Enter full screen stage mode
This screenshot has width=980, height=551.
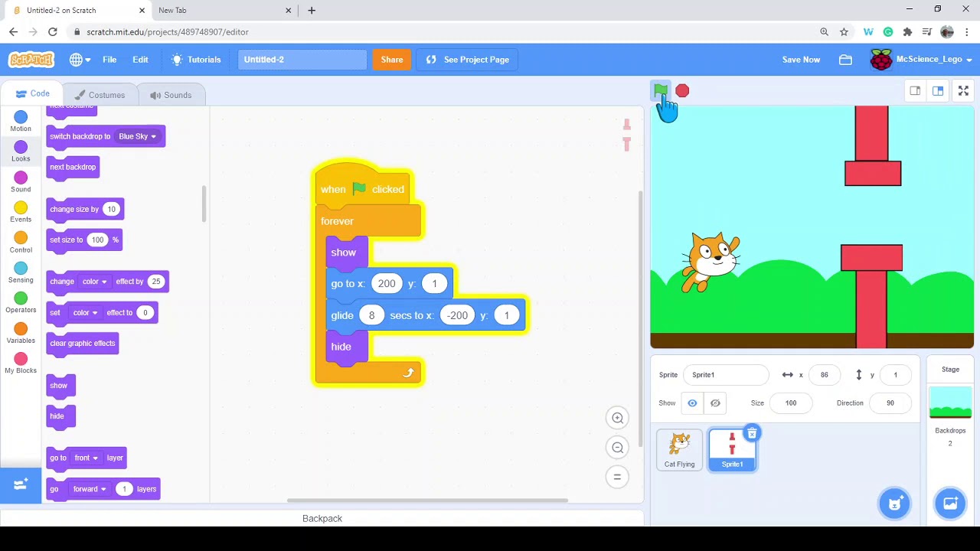coord(963,91)
